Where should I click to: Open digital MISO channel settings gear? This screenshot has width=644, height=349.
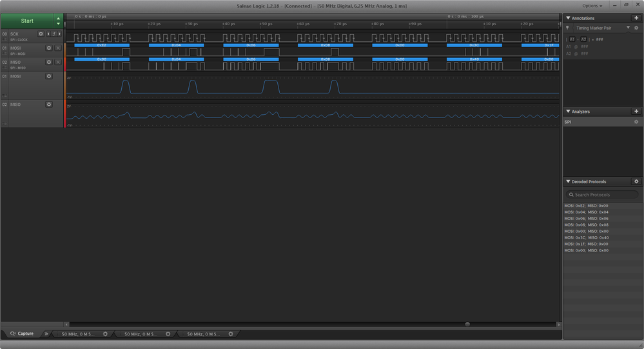coord(49,62)
